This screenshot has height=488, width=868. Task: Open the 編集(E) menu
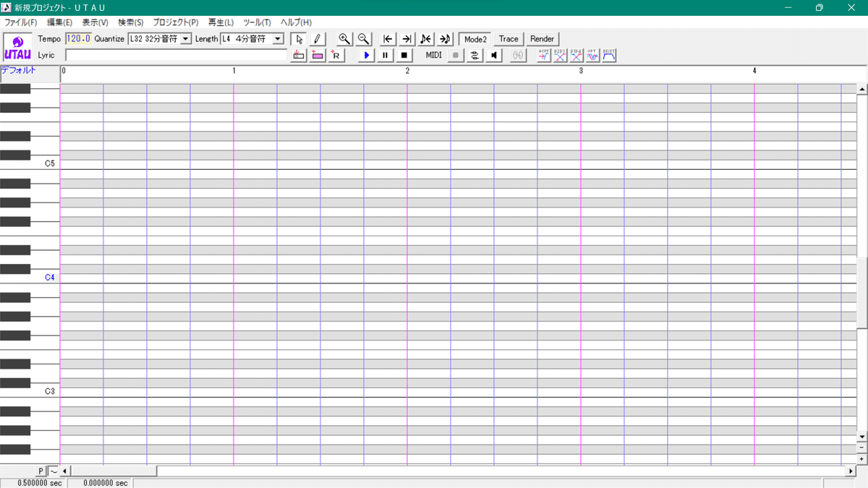click(x=59, y=22)
